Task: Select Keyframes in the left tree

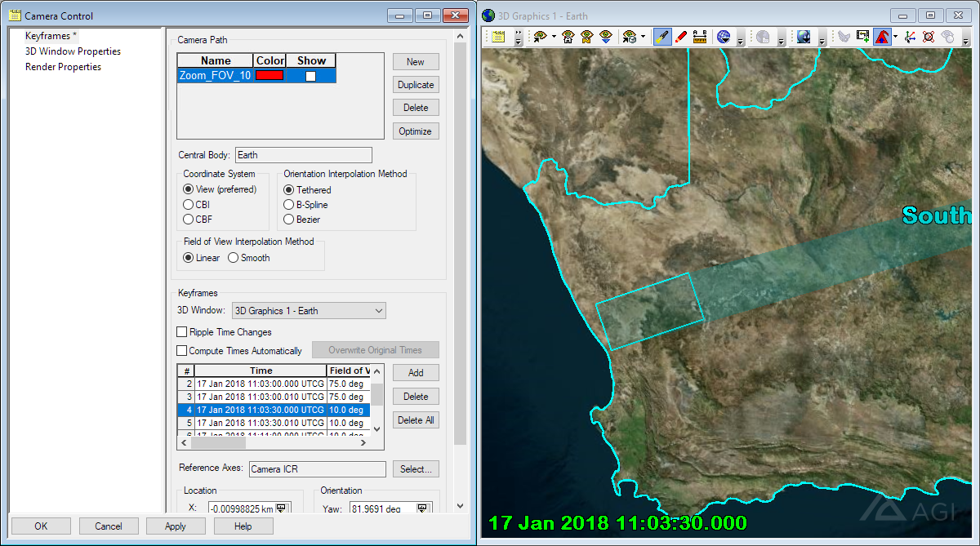Action: coord(51,36)
